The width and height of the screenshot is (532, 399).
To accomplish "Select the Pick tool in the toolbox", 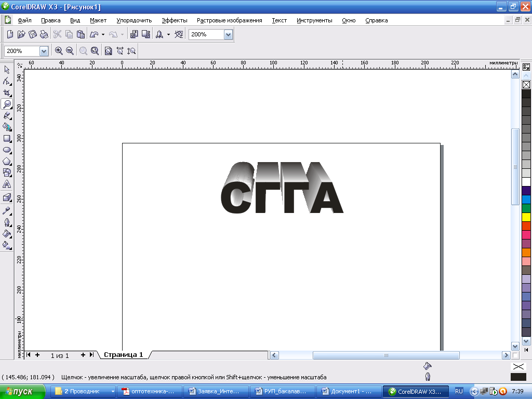I will (x=7, y=70).
